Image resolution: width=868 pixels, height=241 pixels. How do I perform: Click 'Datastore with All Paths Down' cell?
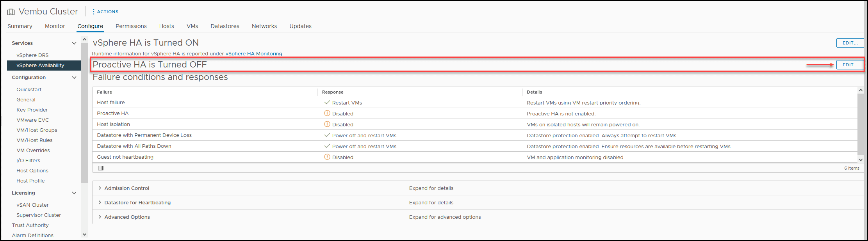coord(134,146)
